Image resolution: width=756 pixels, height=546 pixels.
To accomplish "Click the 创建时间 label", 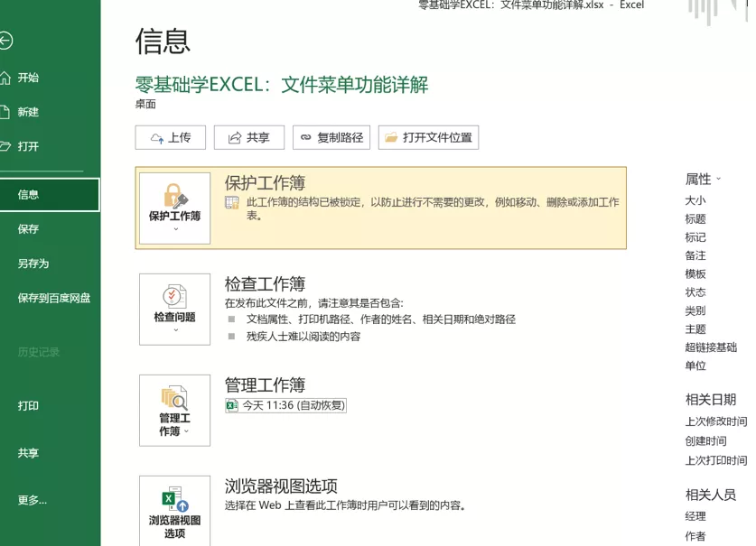I will pyautogui.click(x=705, y=441).
